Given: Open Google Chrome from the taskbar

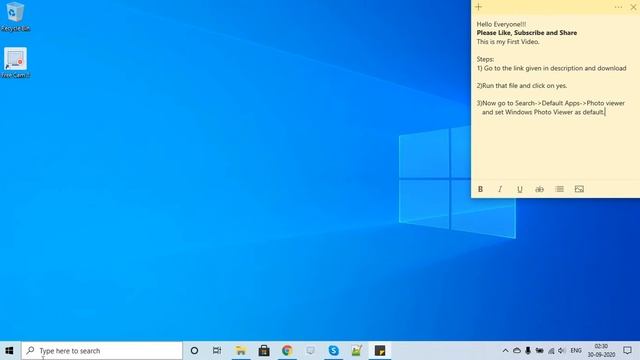Looking at the screenshot, I should (287, 351).
